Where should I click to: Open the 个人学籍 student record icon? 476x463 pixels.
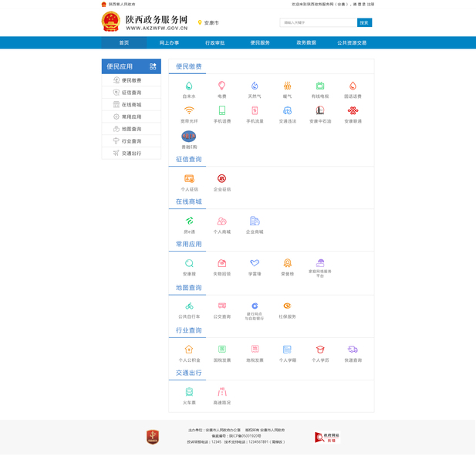pos(287,350)
